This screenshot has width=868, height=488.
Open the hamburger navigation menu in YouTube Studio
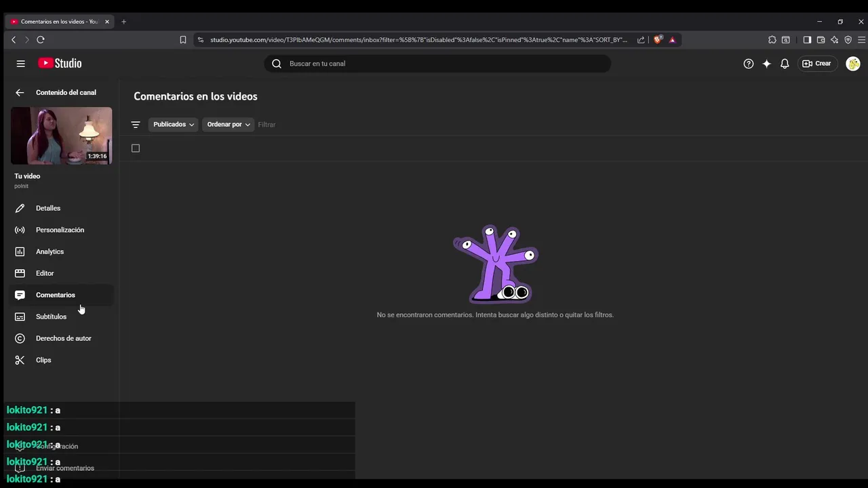pos(20,64)
